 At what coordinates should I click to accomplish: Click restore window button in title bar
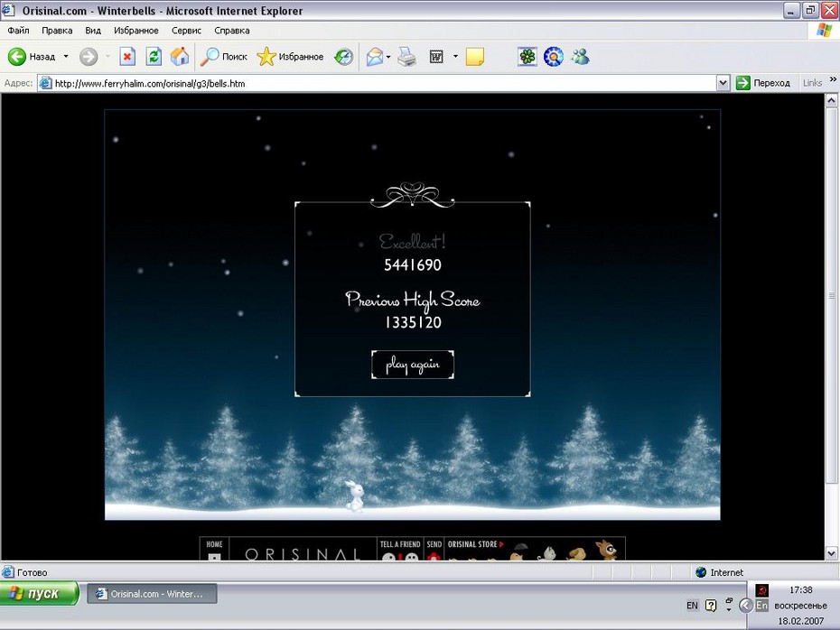(x=810, y=10)
